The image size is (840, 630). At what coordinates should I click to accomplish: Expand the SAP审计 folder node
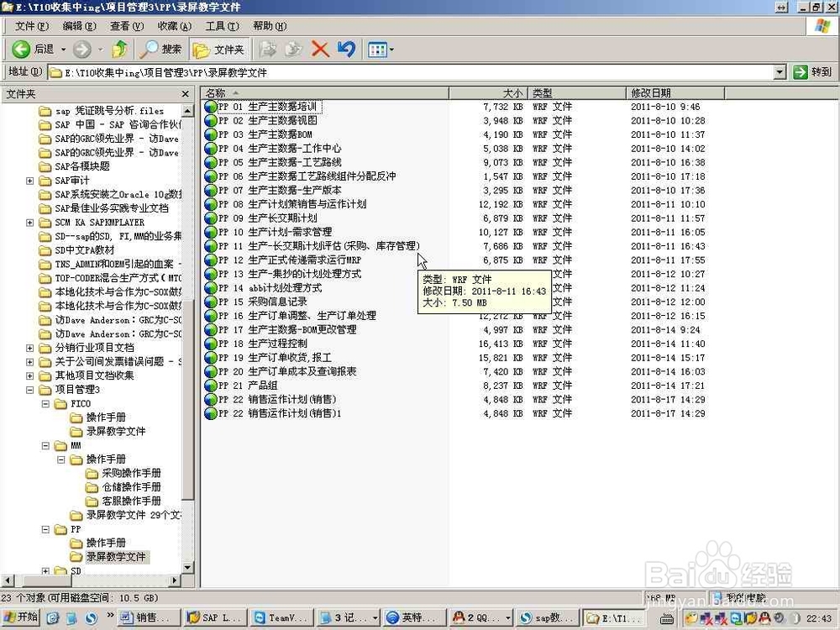(x=30, y=181)
